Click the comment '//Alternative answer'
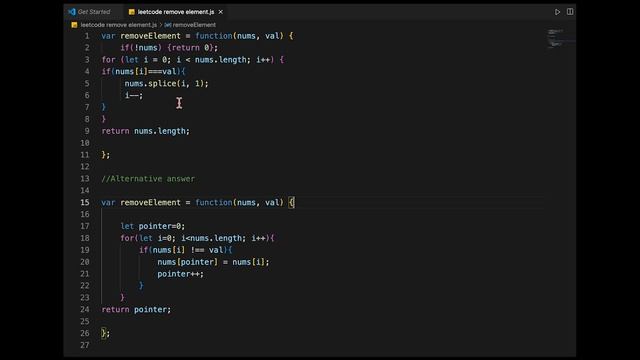Screen dimensions: 640x360 tap(148, 179)
